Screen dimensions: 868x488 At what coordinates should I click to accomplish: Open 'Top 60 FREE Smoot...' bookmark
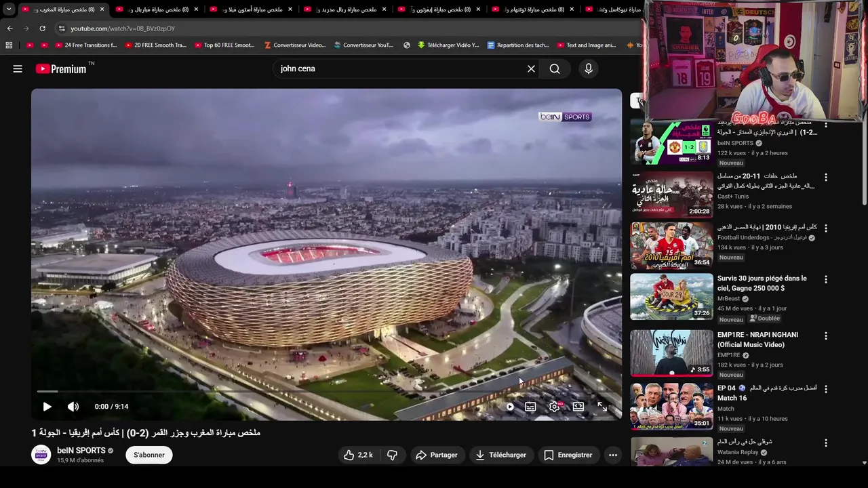pyautogui.click(x=224, y=45)
